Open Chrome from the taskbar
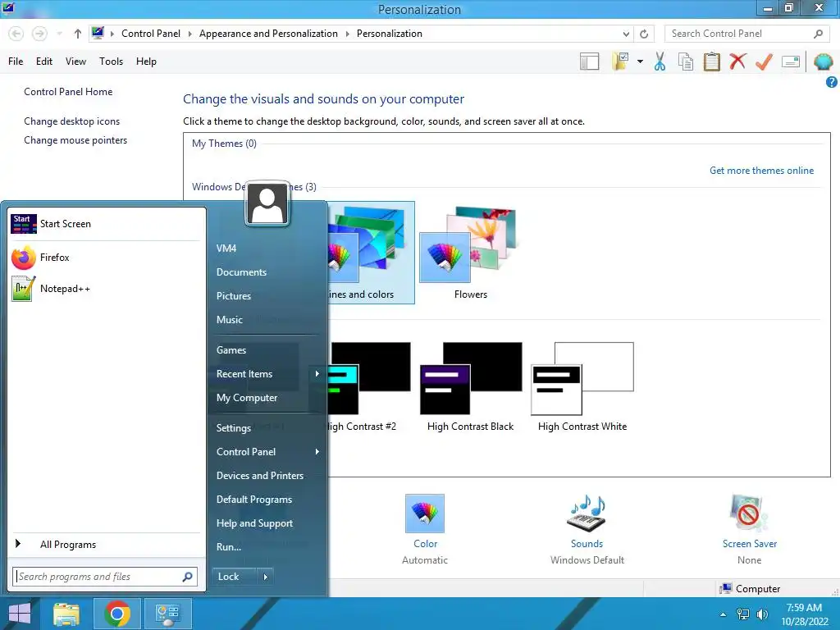Screen dimensions: 840x630 point(117,614)
